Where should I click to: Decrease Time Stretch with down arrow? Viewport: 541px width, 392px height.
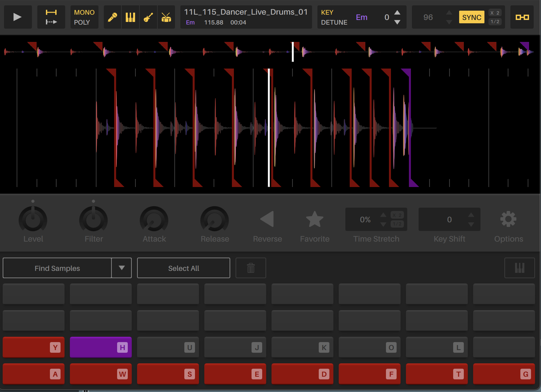click(x=383, y=224)
